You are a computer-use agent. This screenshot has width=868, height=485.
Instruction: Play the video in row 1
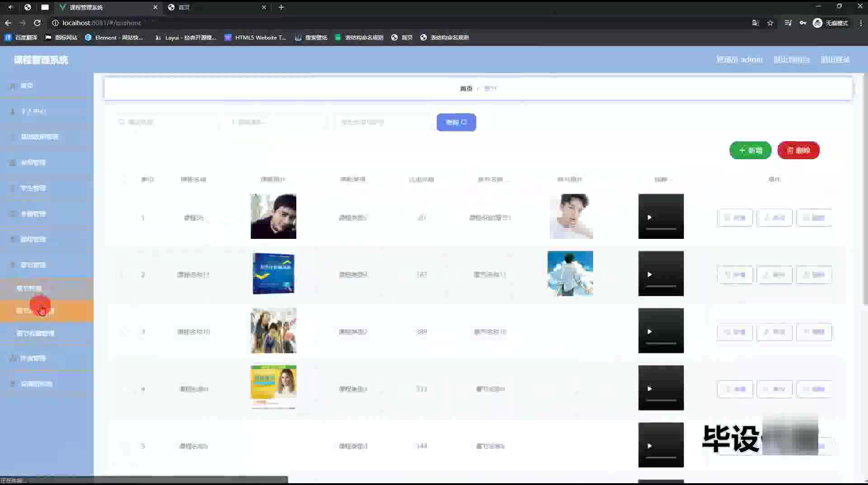coord(650,218)
